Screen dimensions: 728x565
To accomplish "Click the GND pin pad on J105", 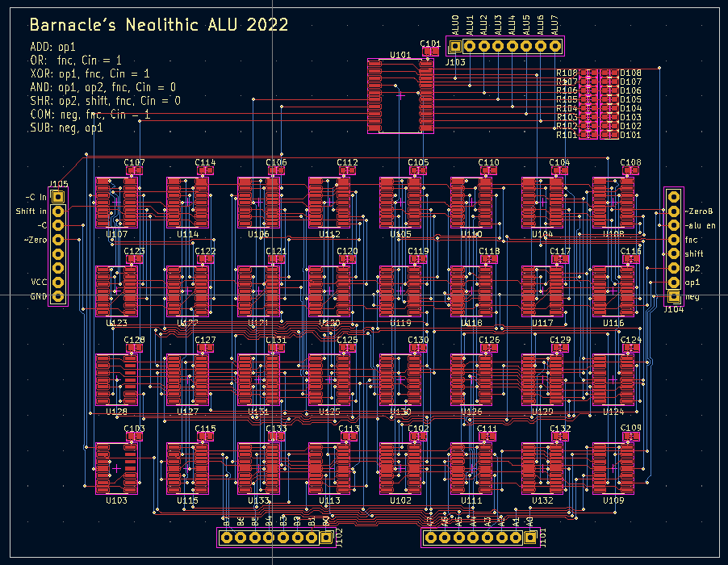I will point(58,297).
